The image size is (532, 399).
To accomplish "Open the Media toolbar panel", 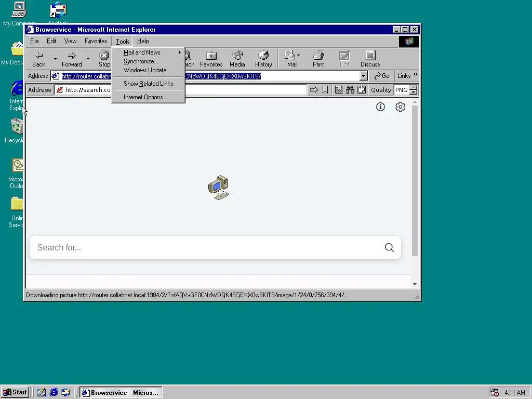I will click(x=237, y=59).
